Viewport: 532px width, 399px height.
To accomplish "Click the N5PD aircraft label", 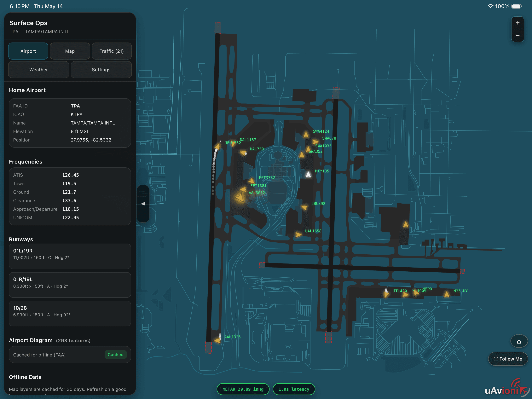I will click(x=427, y=289).
